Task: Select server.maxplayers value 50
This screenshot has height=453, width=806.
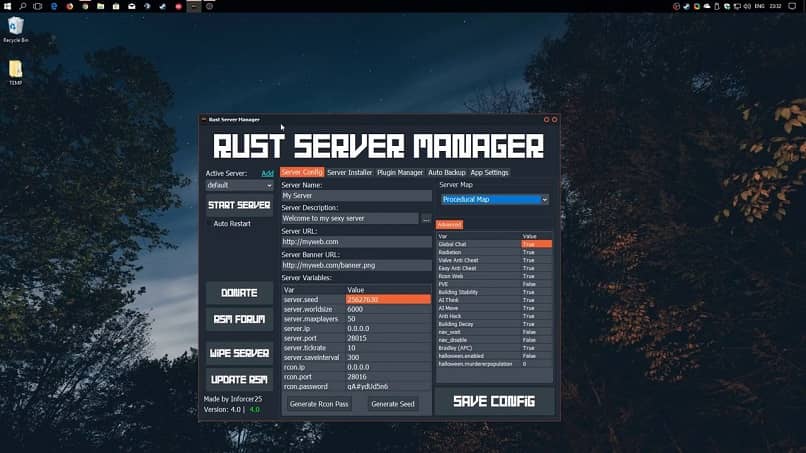Action: click(x=388, y=319)
